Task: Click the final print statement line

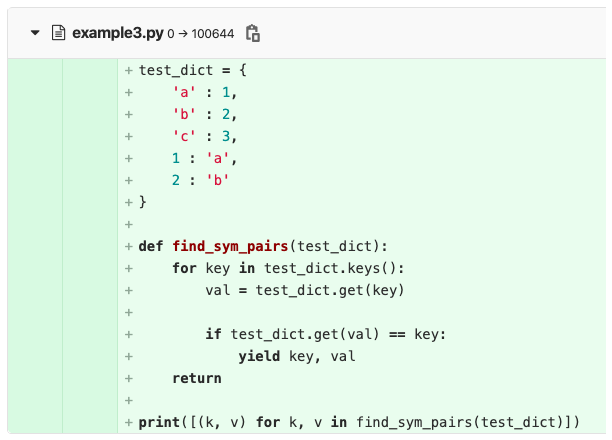Action: 358,422
